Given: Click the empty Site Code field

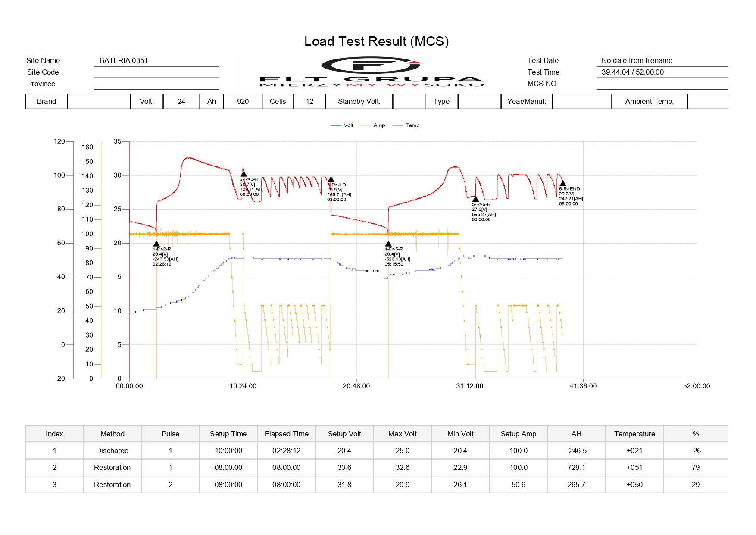Looking at the screenshot, I should click(x=156, y=72).
